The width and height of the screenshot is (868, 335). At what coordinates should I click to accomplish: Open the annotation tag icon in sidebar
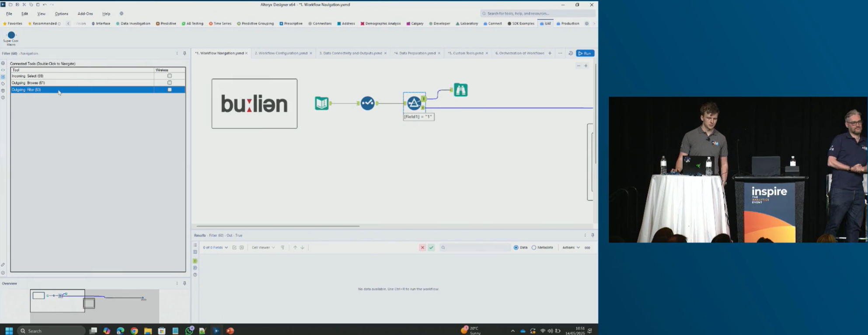point(3,84)
